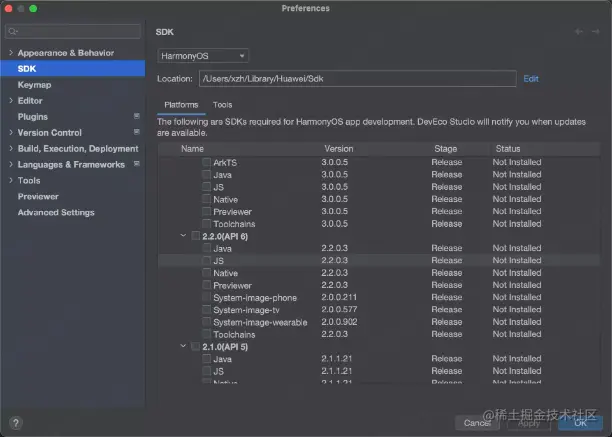Viewport: 612px width, 437px height.
Task: Select the Java 2.1.1.21 row name
Action: 222,359
